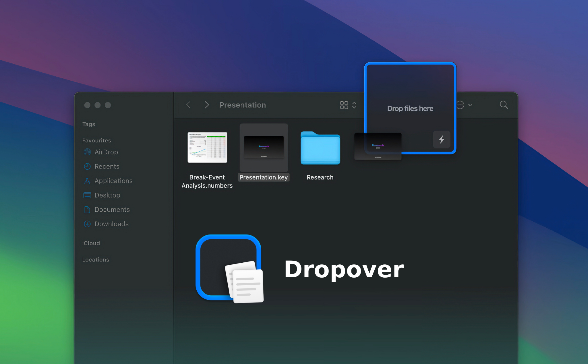Click the search icon in the Finder toolbar

[504, 105]
